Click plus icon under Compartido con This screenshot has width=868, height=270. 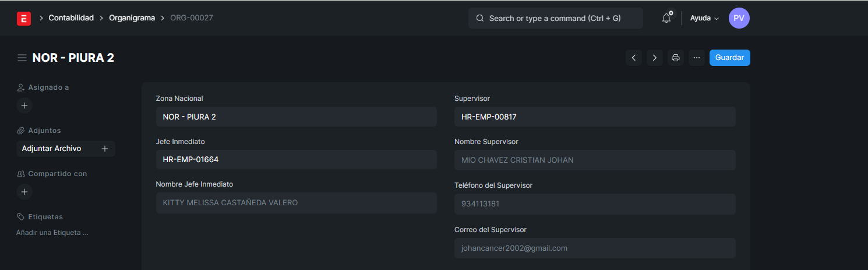(24, 191)
